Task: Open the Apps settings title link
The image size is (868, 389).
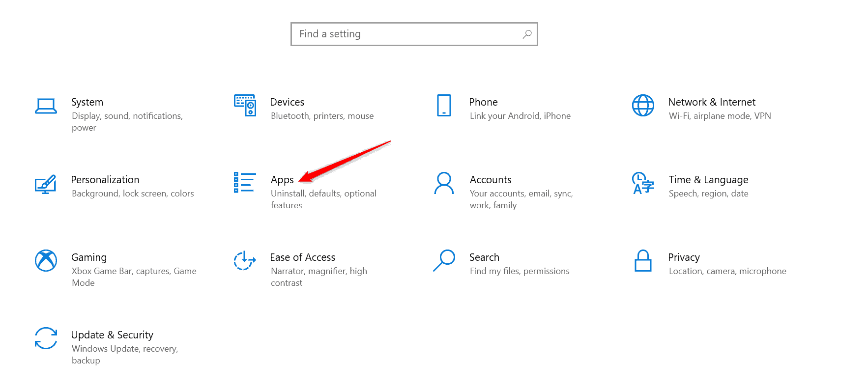Action: click(x=282, y=180)
